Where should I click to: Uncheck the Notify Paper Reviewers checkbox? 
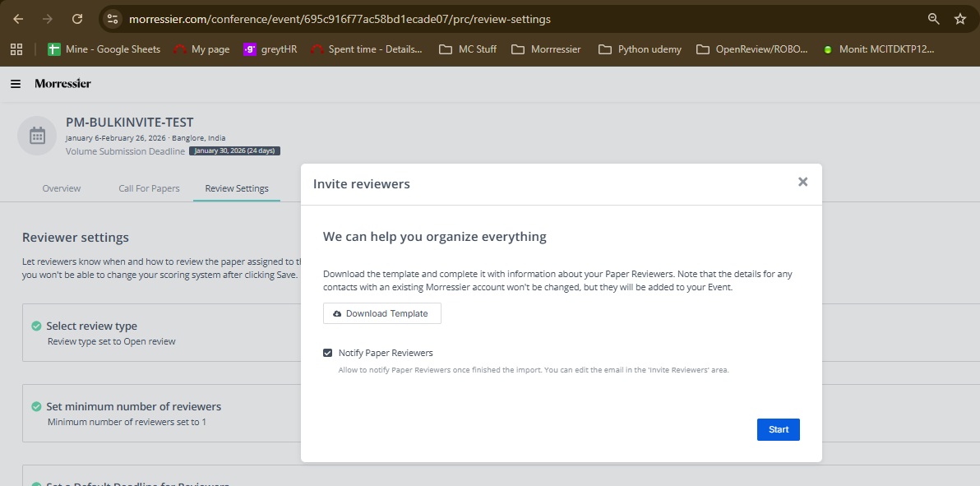pyautogui.click(x=328, y=353)
